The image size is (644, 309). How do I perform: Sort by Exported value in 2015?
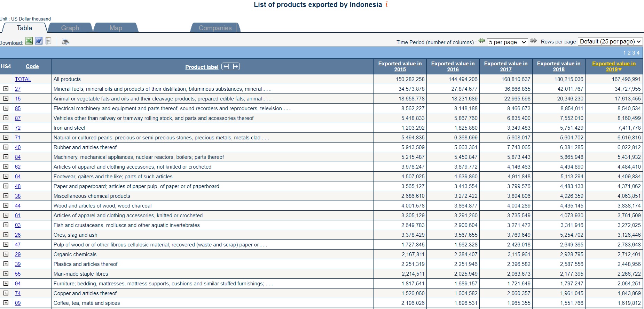[400, 66]
